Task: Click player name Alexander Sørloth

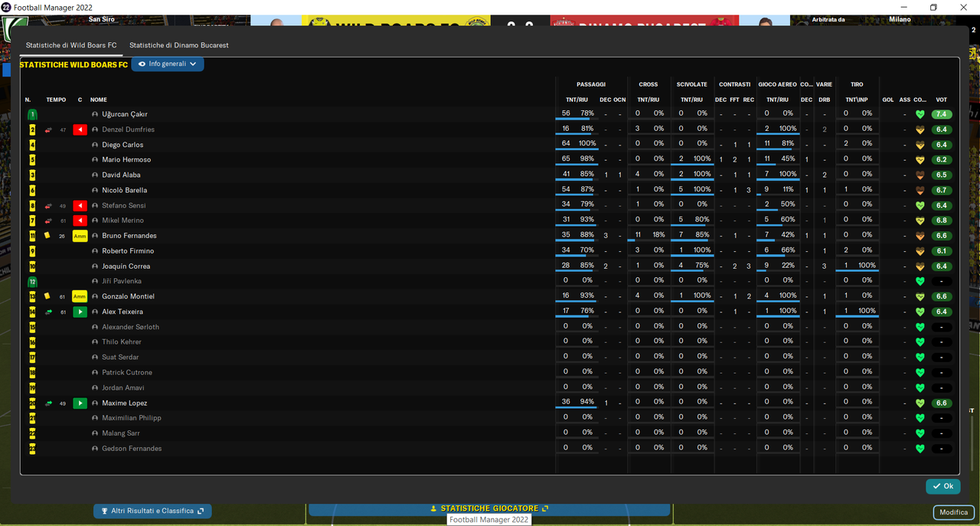Action: pyautogui.click(x=131, y=327)
